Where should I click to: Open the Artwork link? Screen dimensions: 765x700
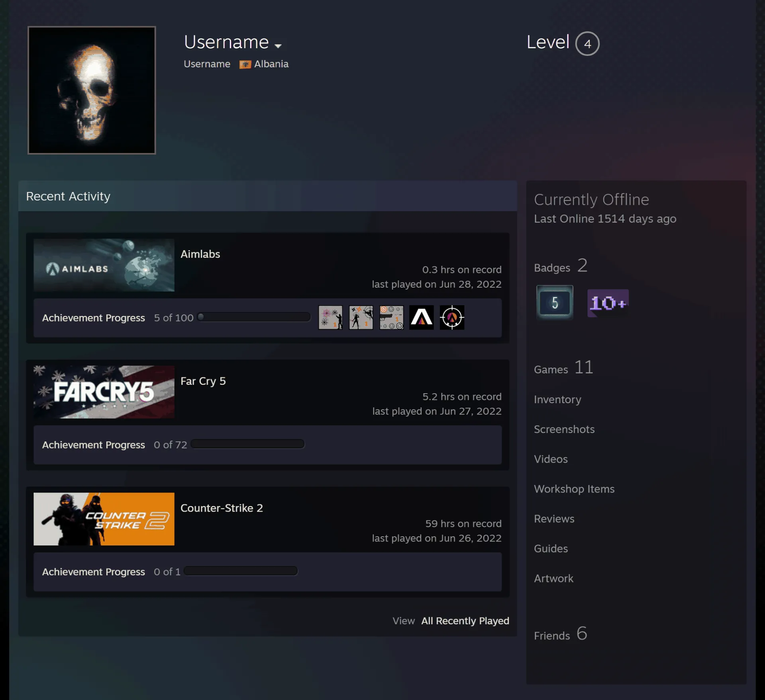pos(554,578)
